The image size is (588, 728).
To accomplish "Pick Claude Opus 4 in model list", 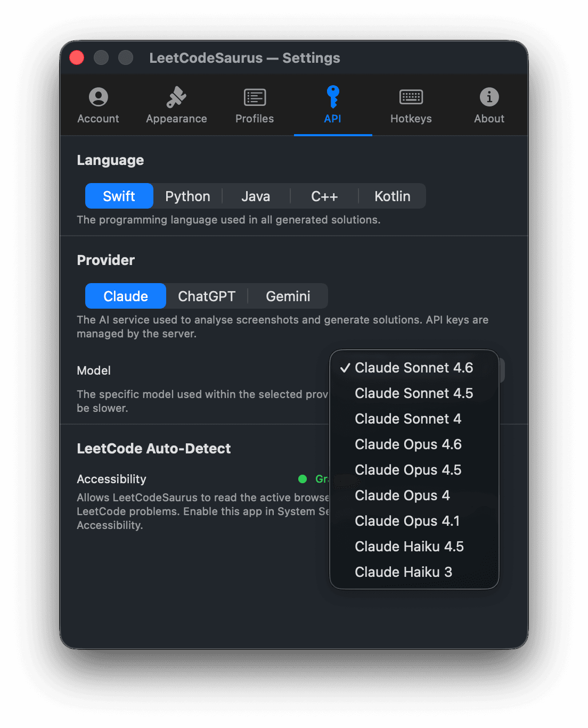I will (x=414, y=495).
